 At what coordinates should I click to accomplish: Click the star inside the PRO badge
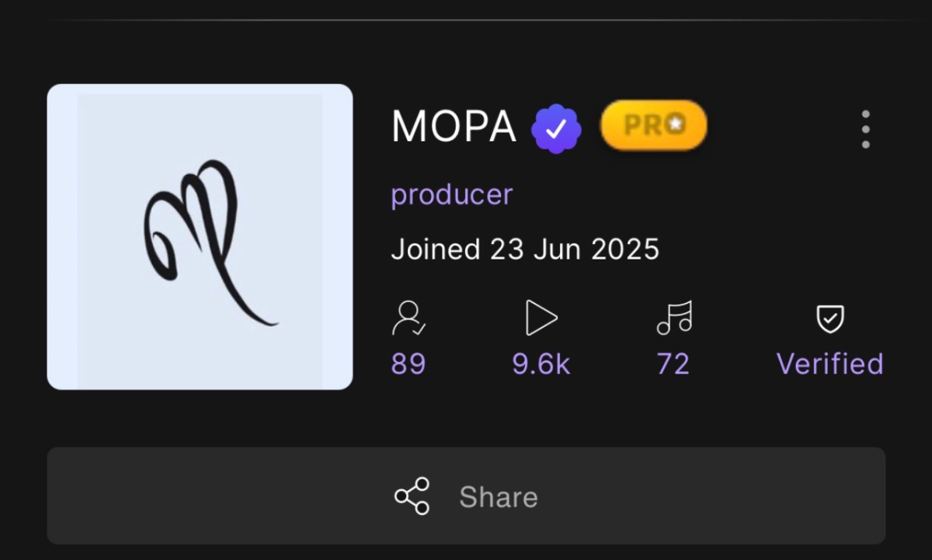675,125
